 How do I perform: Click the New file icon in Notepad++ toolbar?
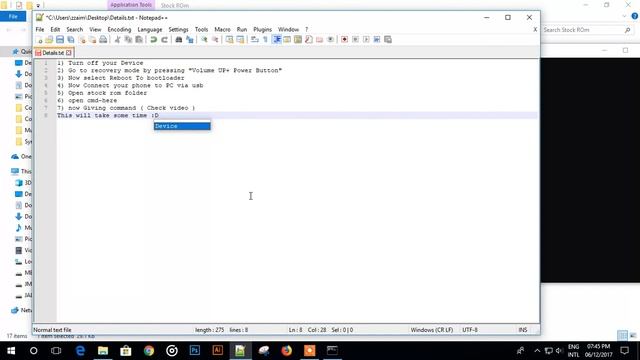tap(39, 40)
